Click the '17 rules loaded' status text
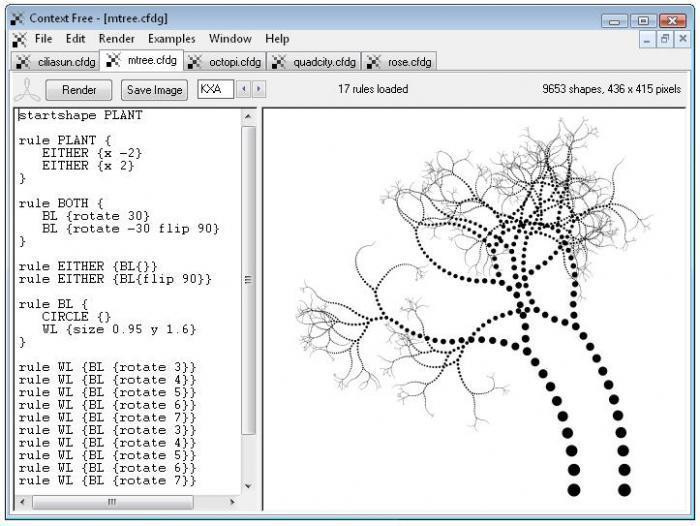Screen dimensions: 700x526 click(373, 89)
